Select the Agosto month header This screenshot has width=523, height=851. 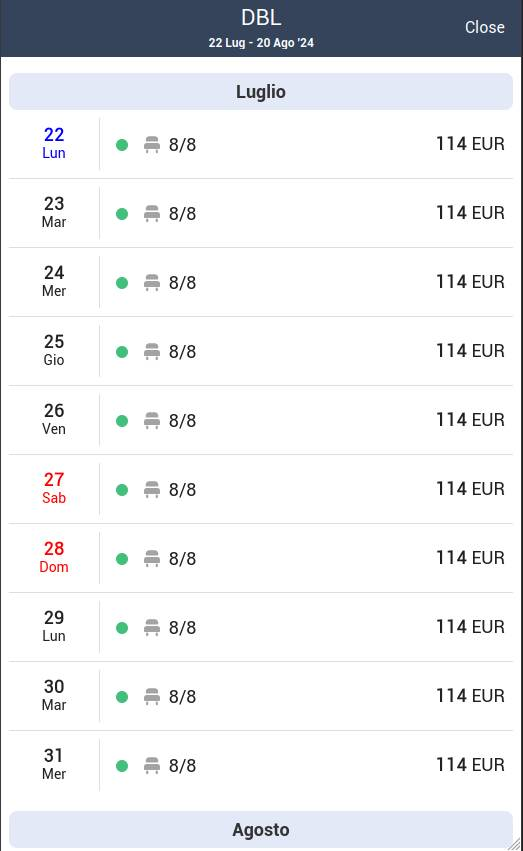click(x=261, y=830)
